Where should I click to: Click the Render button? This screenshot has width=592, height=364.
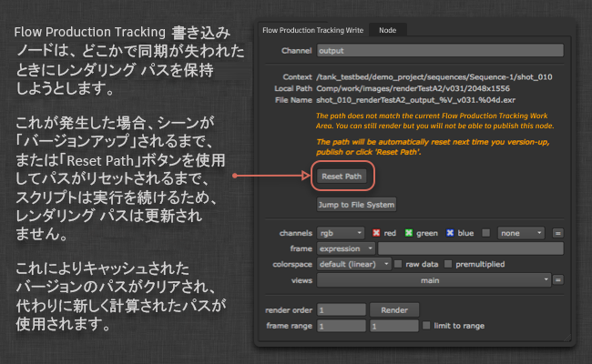[394, 310]
